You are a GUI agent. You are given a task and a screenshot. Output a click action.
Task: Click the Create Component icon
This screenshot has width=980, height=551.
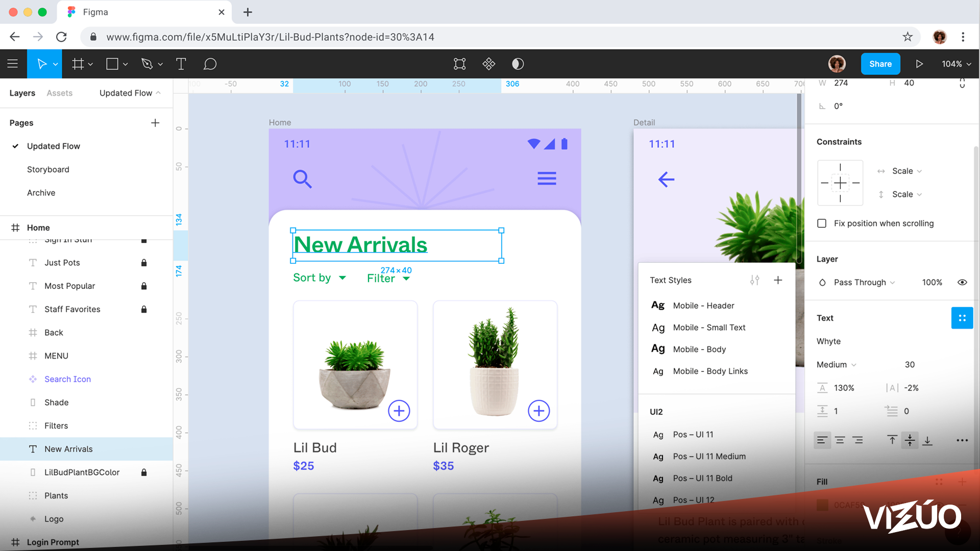(x=488, y=64)
